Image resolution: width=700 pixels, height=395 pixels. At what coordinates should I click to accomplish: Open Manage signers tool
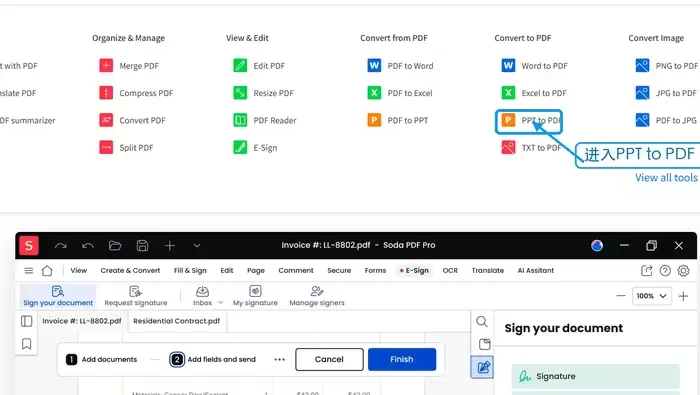(317, 296)
